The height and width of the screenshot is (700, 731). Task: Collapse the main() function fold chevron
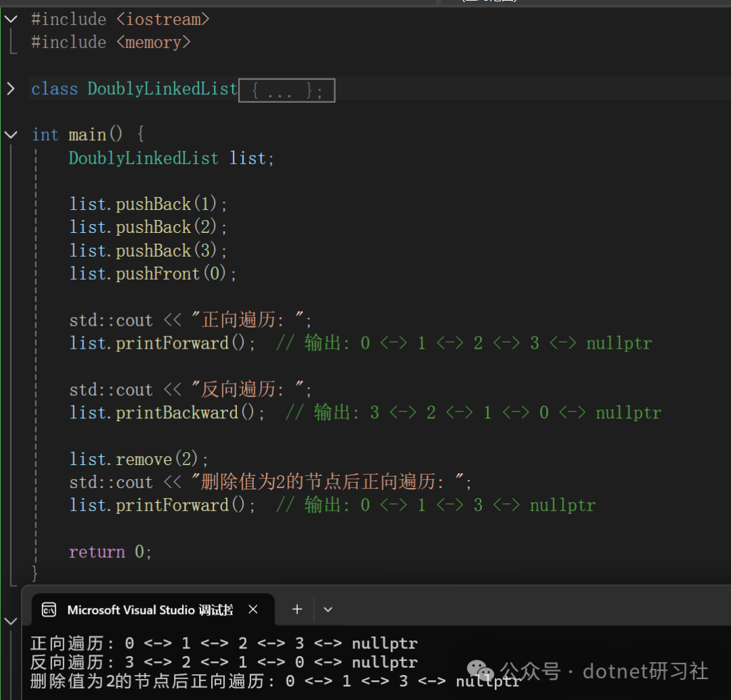pyautogui.click(x=11, y=135)
